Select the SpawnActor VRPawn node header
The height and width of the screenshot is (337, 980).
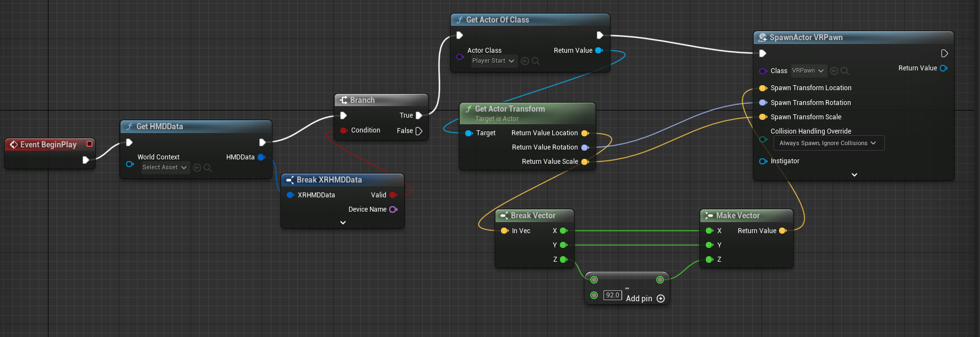point(853,37)
